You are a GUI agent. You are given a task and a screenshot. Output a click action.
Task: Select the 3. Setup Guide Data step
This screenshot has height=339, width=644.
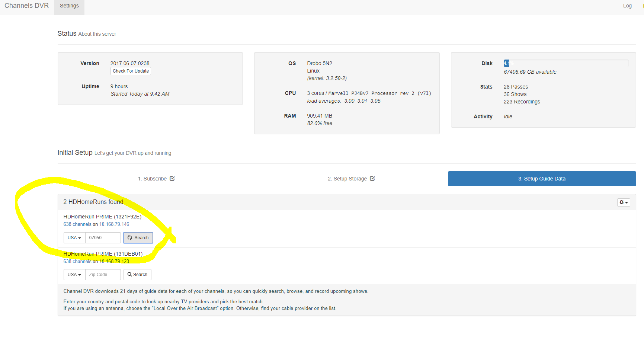click(x=542, y=179)
